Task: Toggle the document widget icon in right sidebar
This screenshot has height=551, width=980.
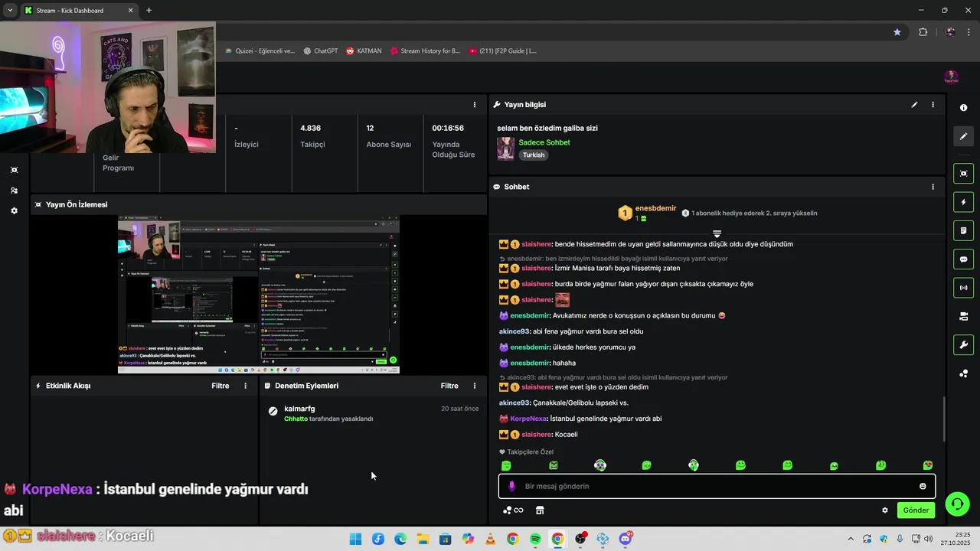Action: [963, 230]
